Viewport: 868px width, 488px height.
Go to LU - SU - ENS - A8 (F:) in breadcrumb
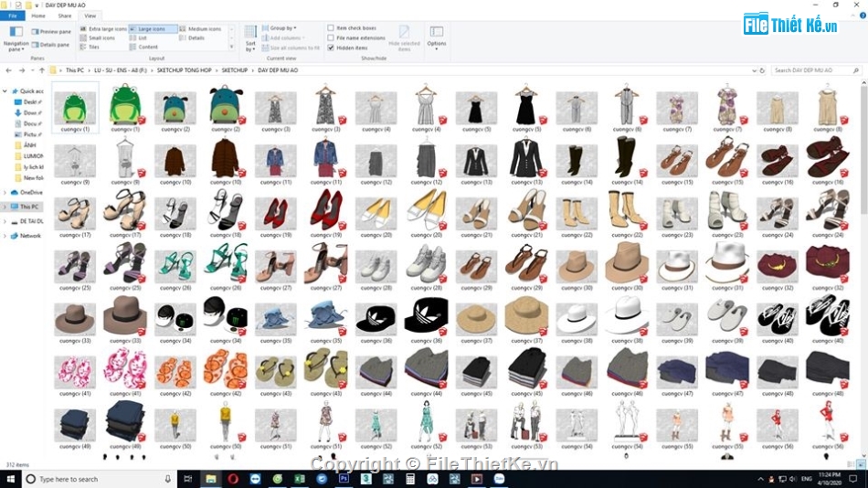(121, 70)
